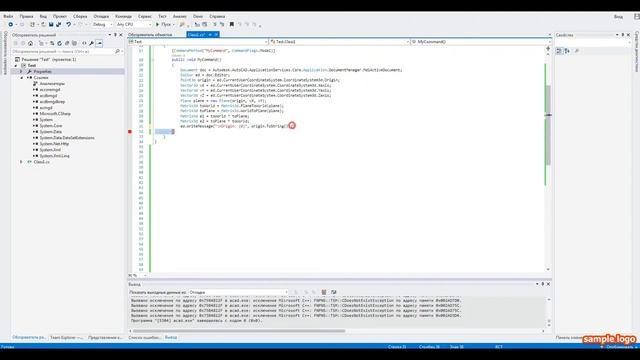The height and width of the screenshot is (360, 640).
Task: Toggle pin on Solution Explorer panel
Action: pos(115,35)
